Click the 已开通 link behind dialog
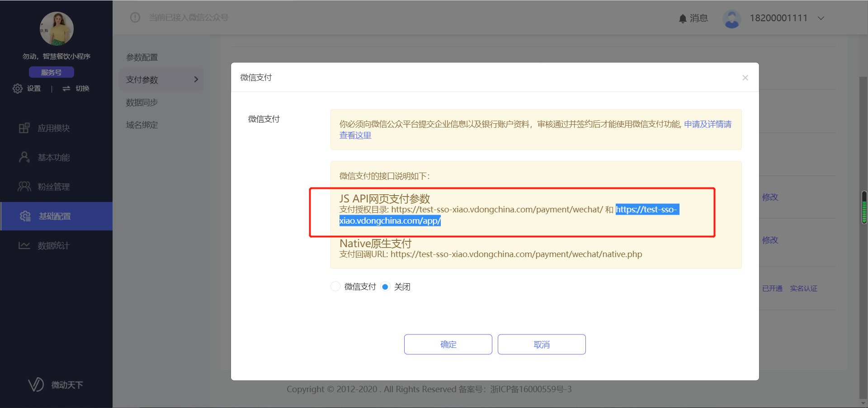868x408 pixels. pyautogui.click(x=772, y=288)
